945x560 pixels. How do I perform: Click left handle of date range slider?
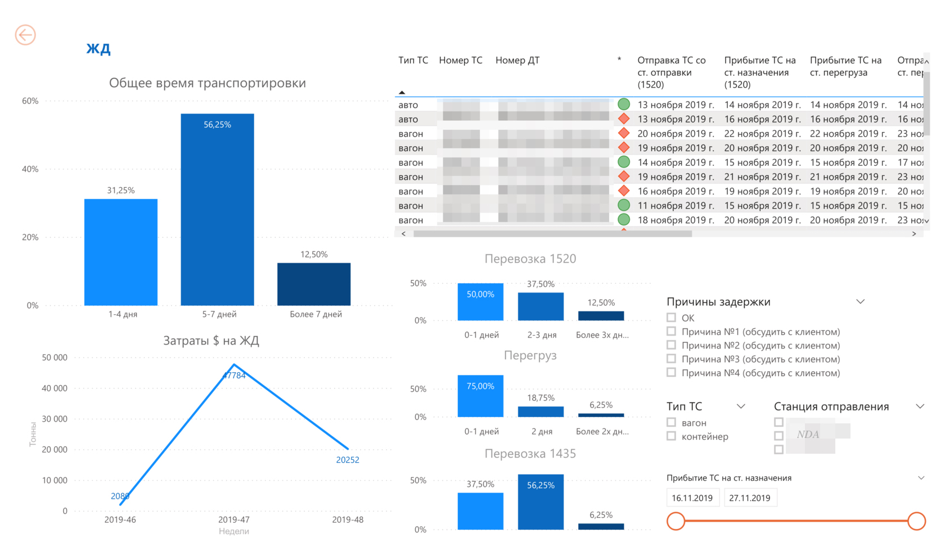(676, 521)
